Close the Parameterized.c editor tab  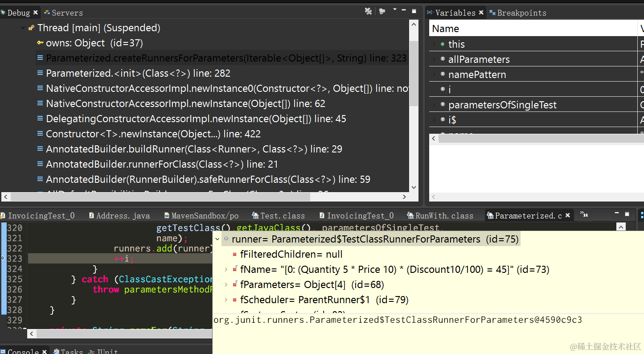(568, 215)
